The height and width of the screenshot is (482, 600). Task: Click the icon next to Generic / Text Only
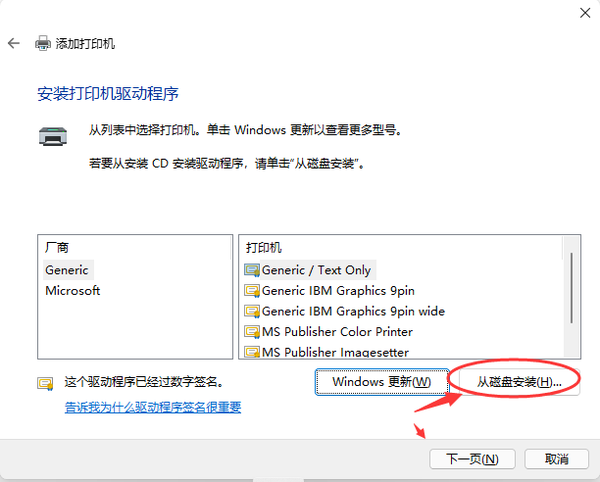coord(251,270)
